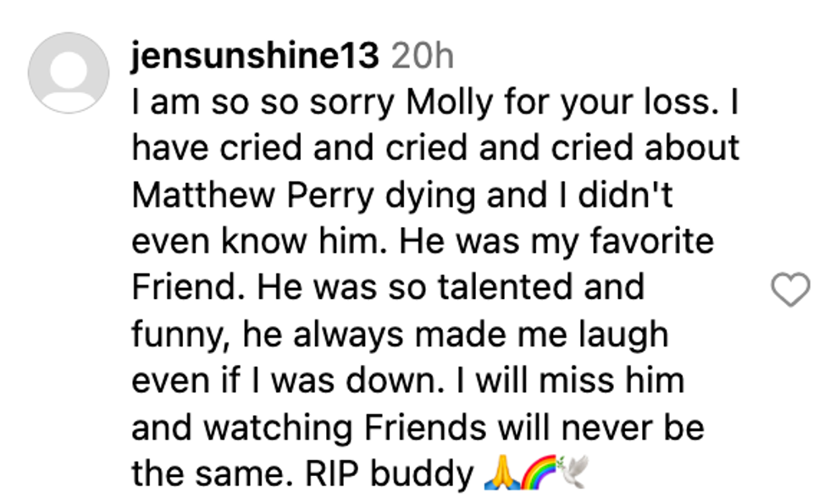This screenshot has height=504, width=830.
Task: Like the comment with the heart icon
Action: (x=791, y=291)
